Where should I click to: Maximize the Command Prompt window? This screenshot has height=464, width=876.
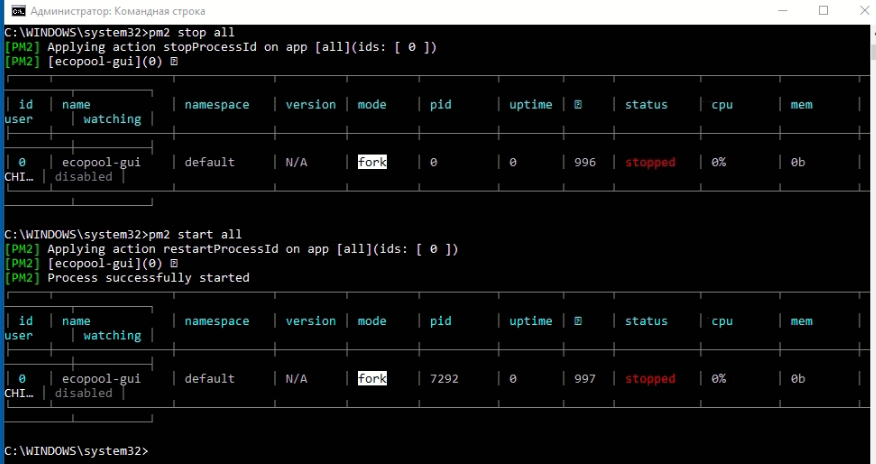coord(823,11)
